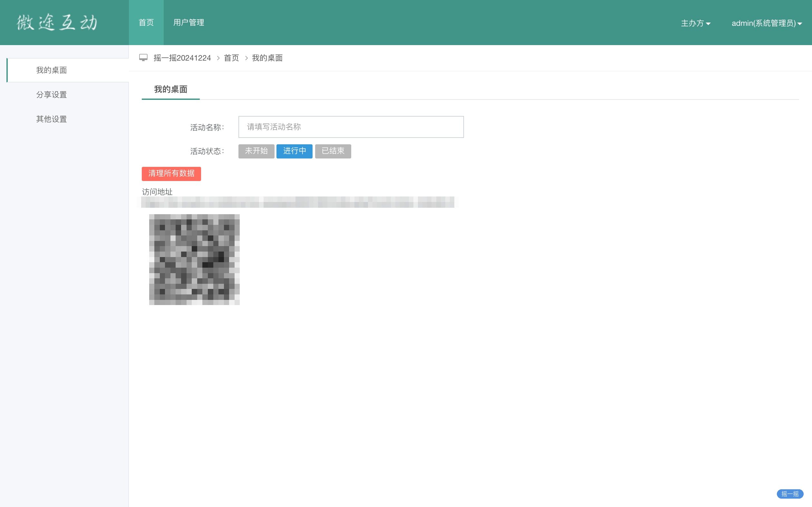Click the monitor icon in breadcrumb
The width and height of the screenshot is (812, 507).
coord(143,58)
